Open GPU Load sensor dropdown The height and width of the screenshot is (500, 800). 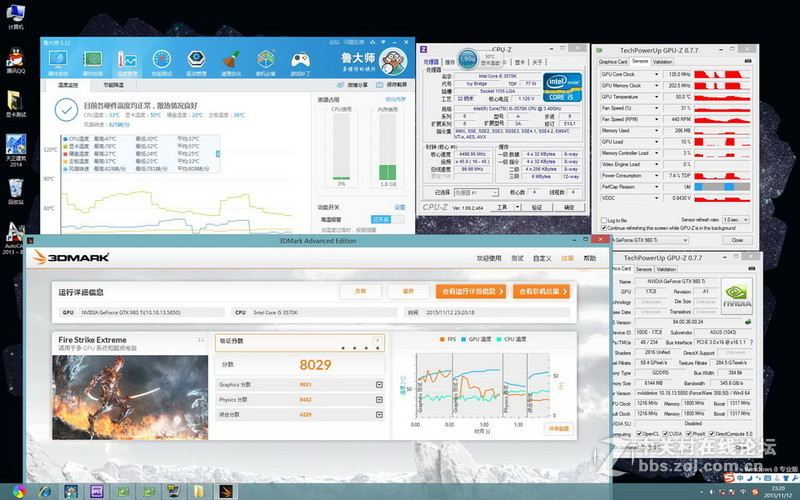coord(657,142)
